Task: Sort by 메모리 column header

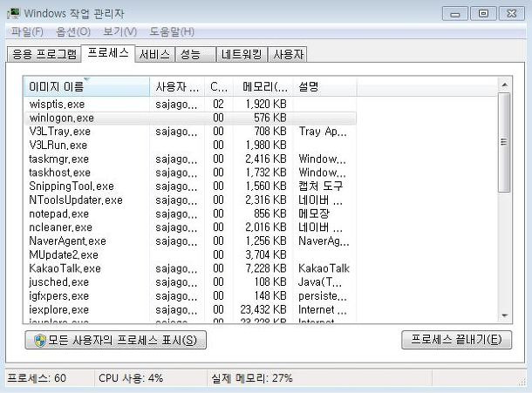Action: click(263, 87)
